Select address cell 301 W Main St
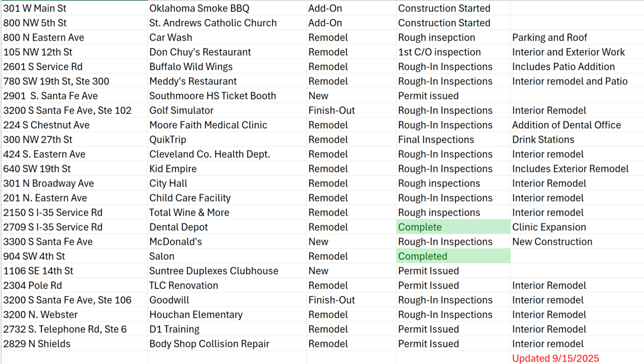 click(x=74, y=8)
